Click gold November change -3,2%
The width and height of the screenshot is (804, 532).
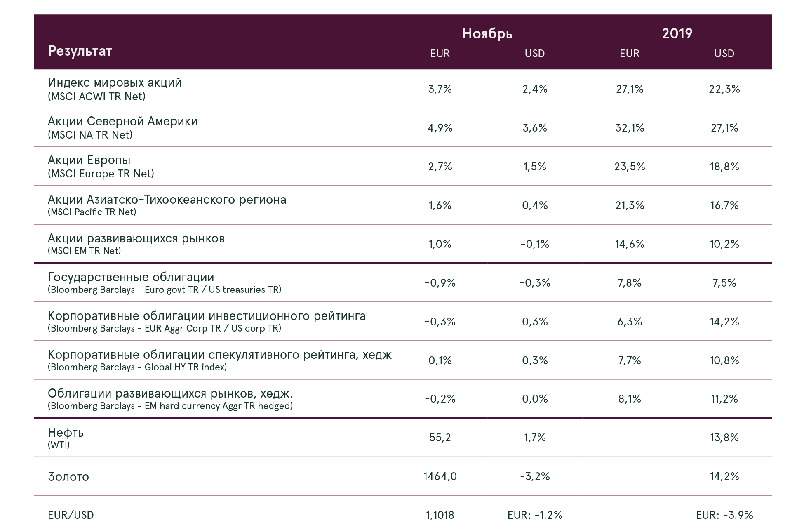pyautogui.click(x=535, y=477)
